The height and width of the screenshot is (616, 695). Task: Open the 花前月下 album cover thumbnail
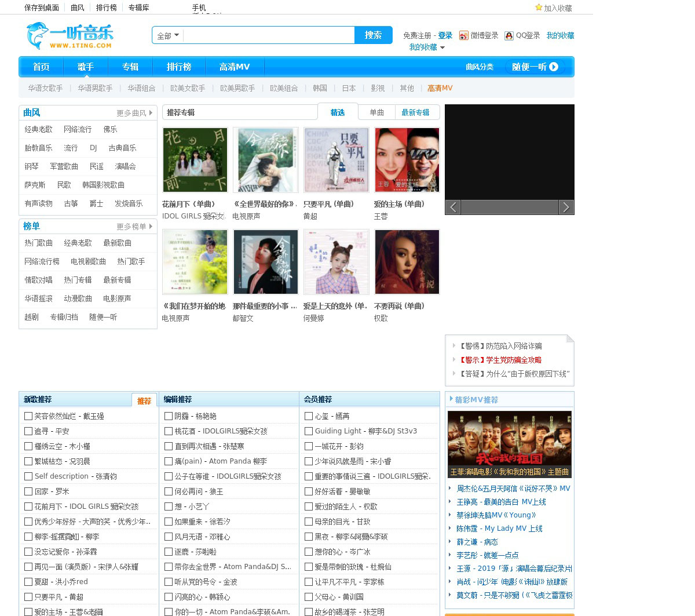click(195, 160)
